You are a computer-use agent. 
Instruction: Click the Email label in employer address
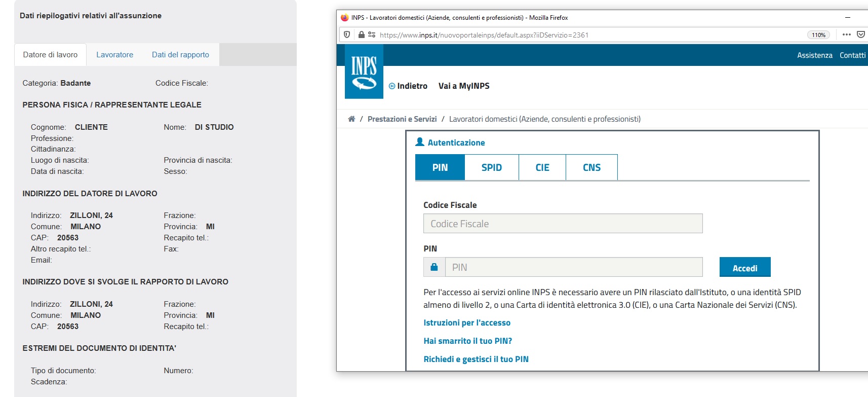coord(41,260)
